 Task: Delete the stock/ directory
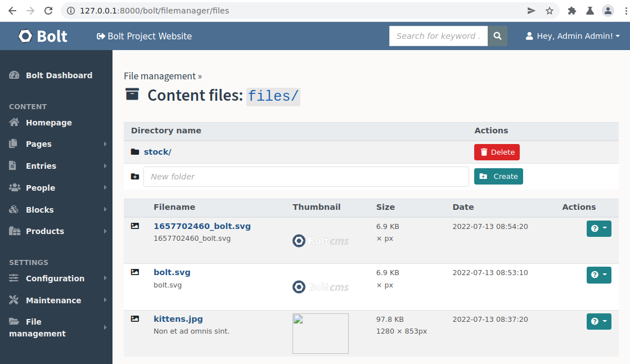pos(497,151)
